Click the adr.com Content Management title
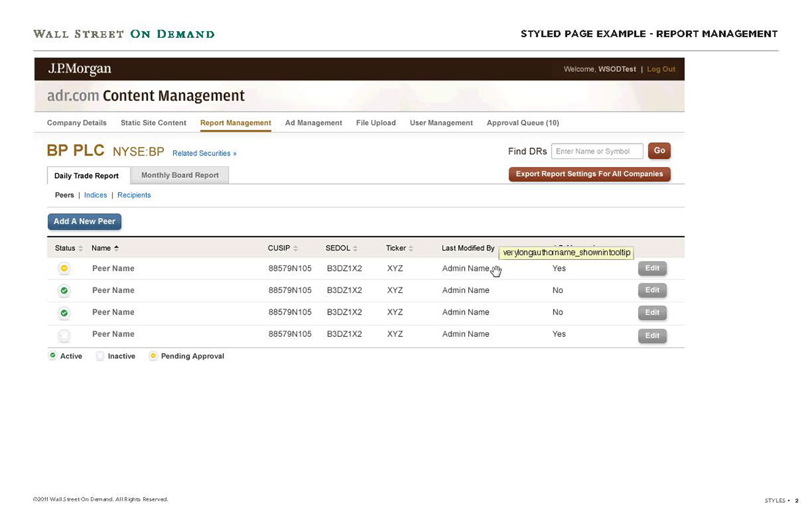 [x=146, y=96]
